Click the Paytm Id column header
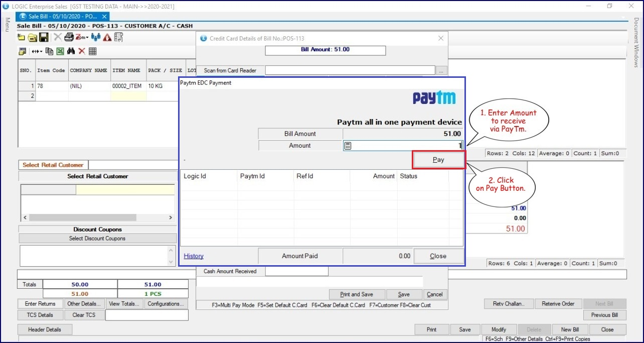This screenshot has width=644, height=343. tap(266, 176)
